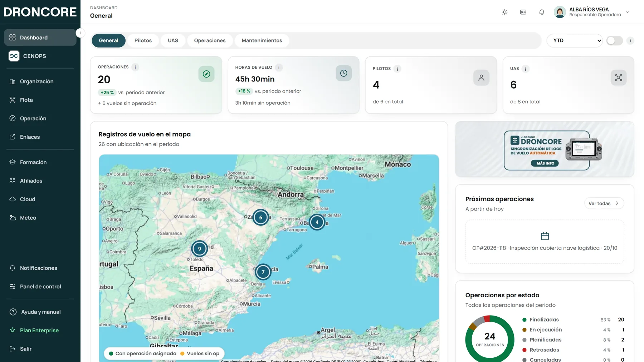The height and width of the screenshot is (362, 644).
Task: Click MÁS INFO on Droncore banner
Action: click(545, 163)
